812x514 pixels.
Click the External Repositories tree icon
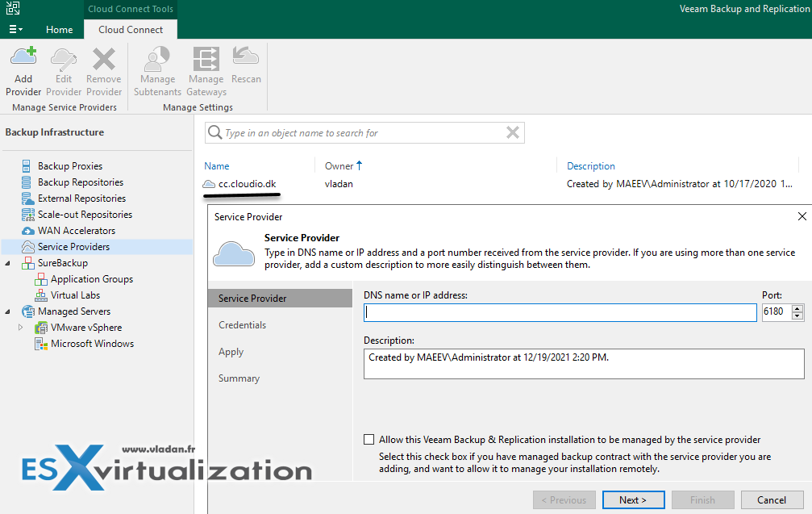coord(28,198)
